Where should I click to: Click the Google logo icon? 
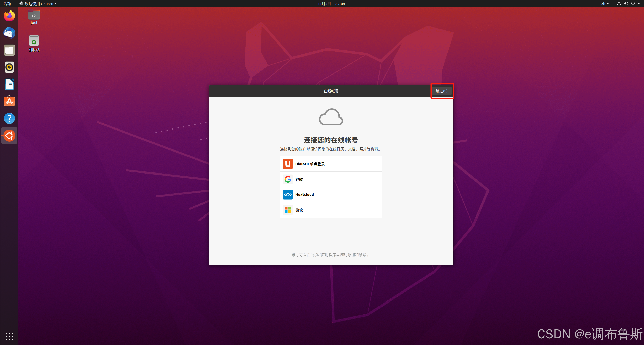click(288, 179)
